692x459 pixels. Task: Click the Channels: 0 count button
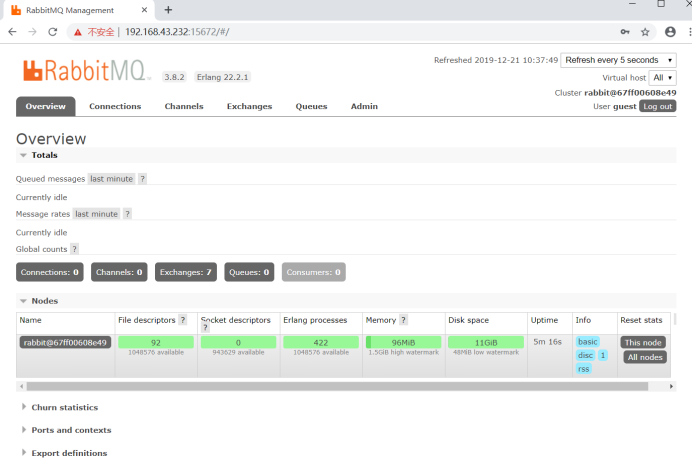[119, 272]
